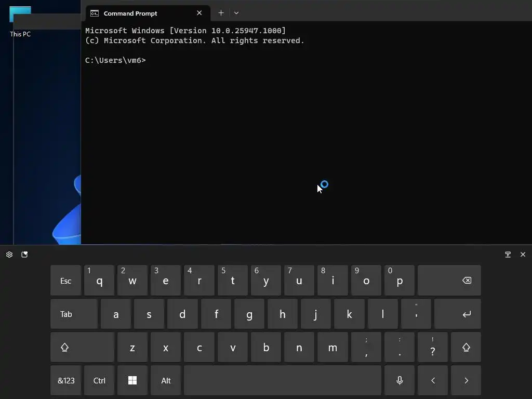Tap the space bar
Image resolution: width=532 pixels, height=399 pixels.
282,380
